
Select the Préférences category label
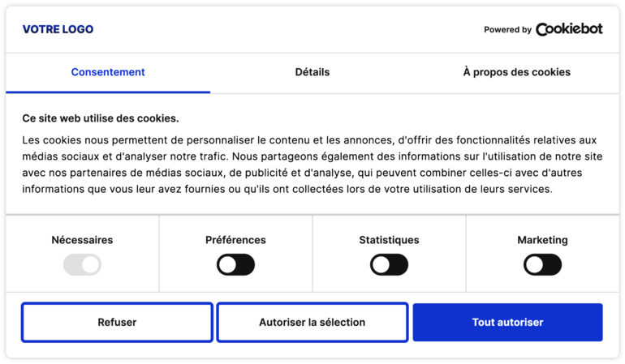click(235, 240)
